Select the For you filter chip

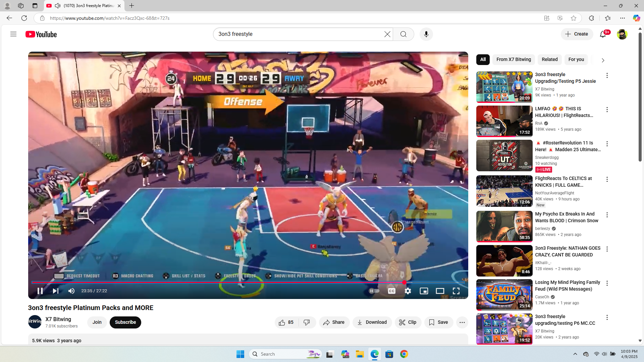click(576, 60)
